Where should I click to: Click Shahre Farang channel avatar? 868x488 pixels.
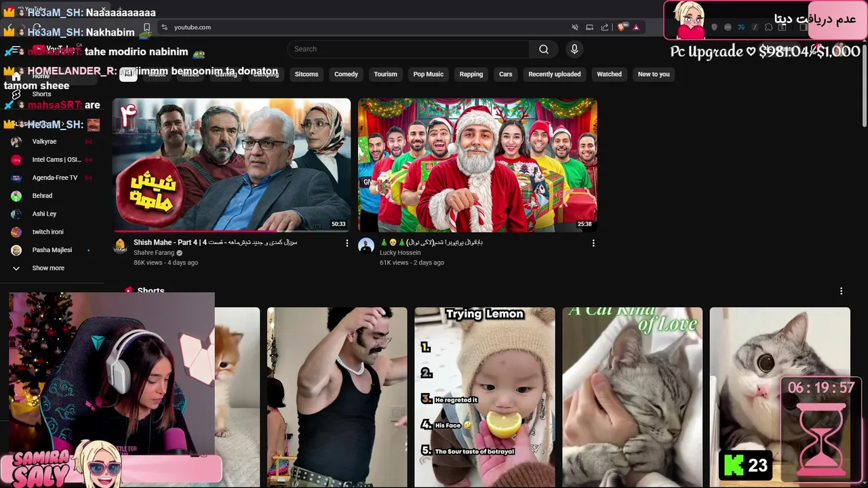120,245
